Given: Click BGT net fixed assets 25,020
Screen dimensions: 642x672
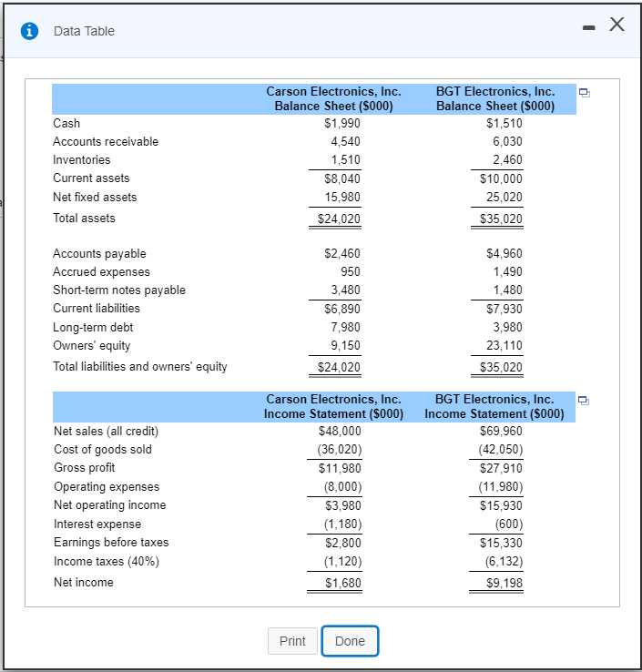Looking at the screenshot, I should pos(504,198).
